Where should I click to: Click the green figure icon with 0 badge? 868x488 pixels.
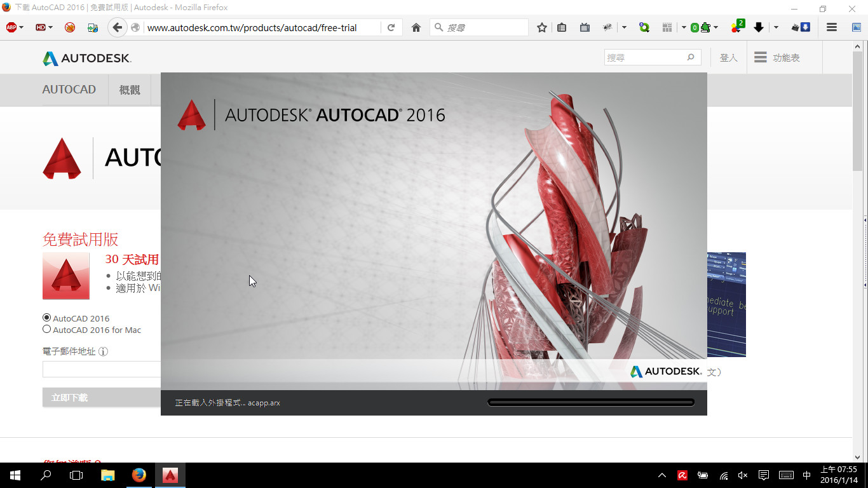pyautogui.click(x=700, y=27)
